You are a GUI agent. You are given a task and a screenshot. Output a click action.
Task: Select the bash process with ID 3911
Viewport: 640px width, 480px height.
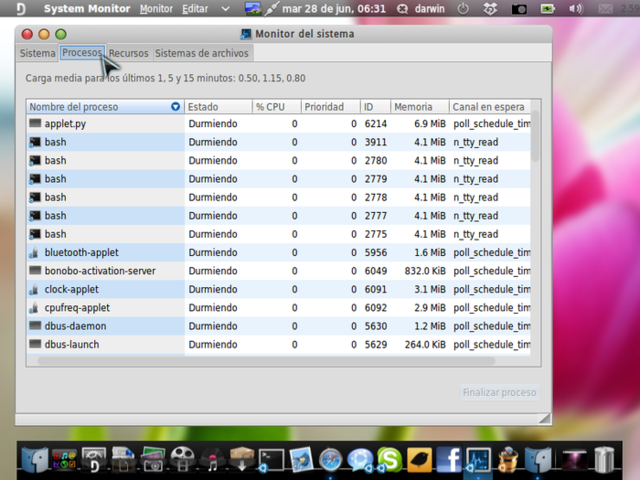(x=278, y=142)
